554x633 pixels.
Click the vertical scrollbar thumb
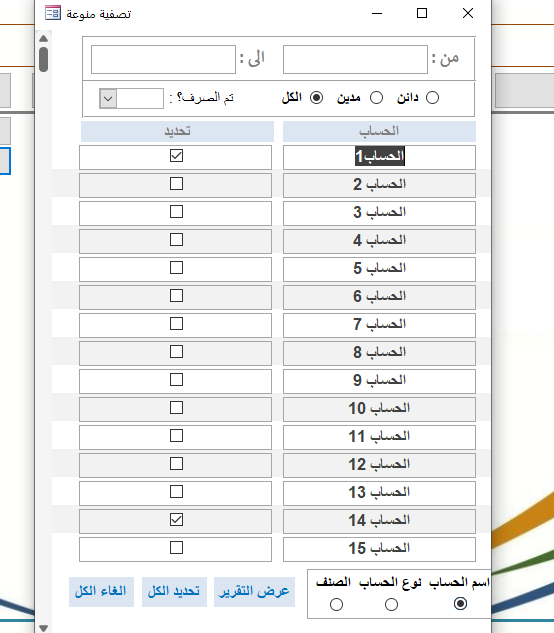(x=44, y=59)
